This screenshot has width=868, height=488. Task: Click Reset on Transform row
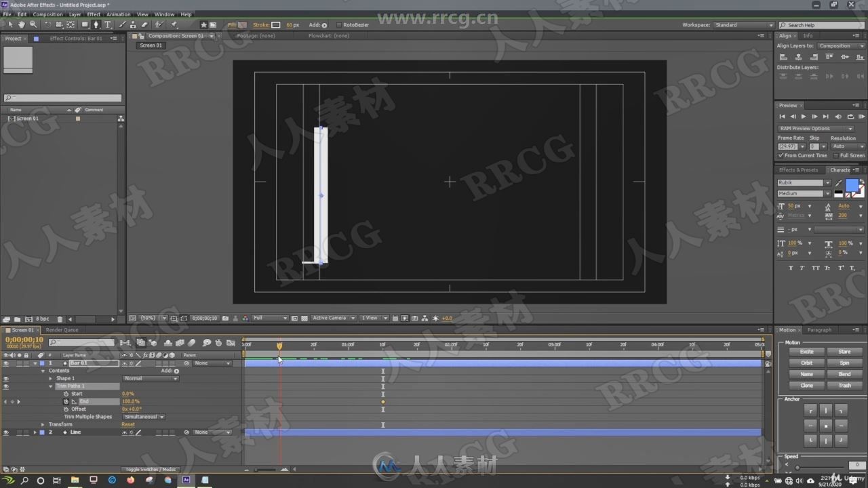point(128,424)
